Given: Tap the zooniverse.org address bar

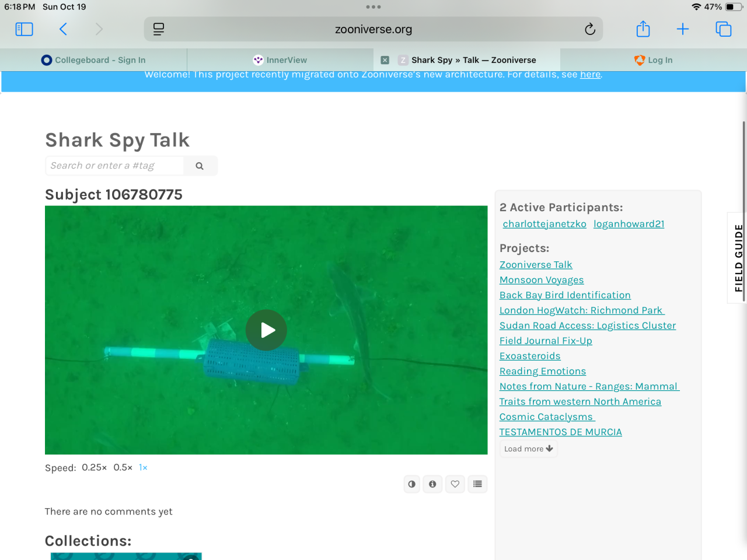Looking at the screenshot, I should pos(373,29).
